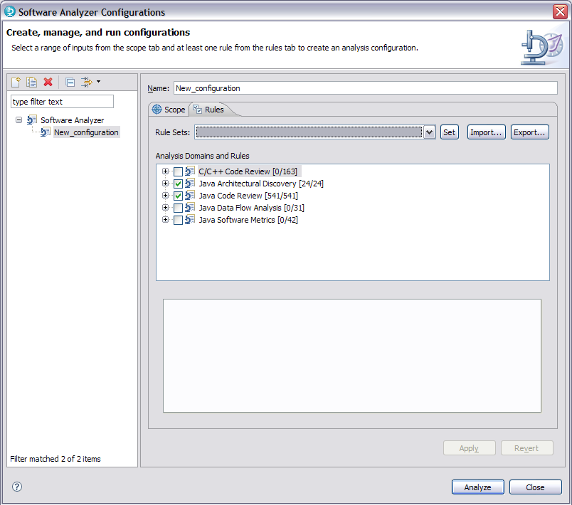Image resolution: width=572 pixels, height=505 pixels.
Task: Expand the Java Data Flow Analysis node
Action: click(165, 207)
